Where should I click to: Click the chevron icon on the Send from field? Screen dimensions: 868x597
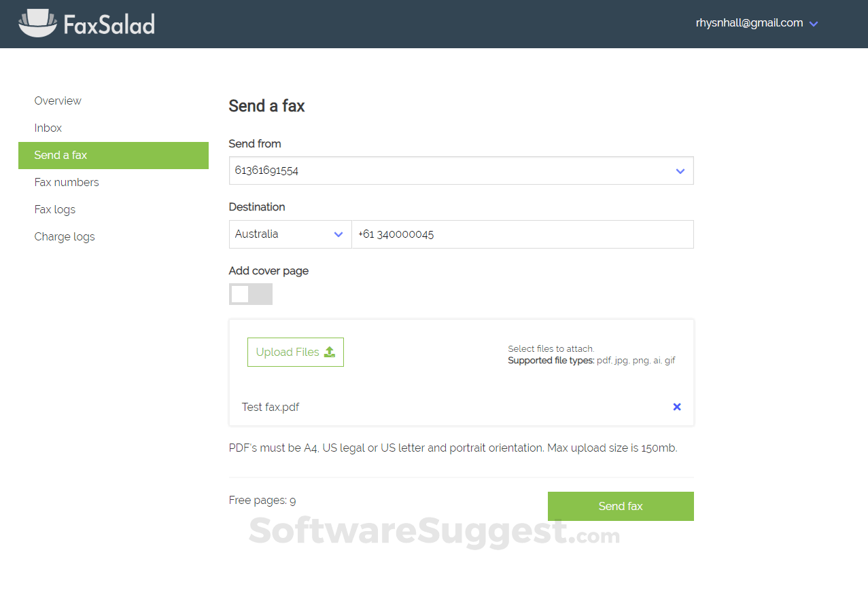680,170
